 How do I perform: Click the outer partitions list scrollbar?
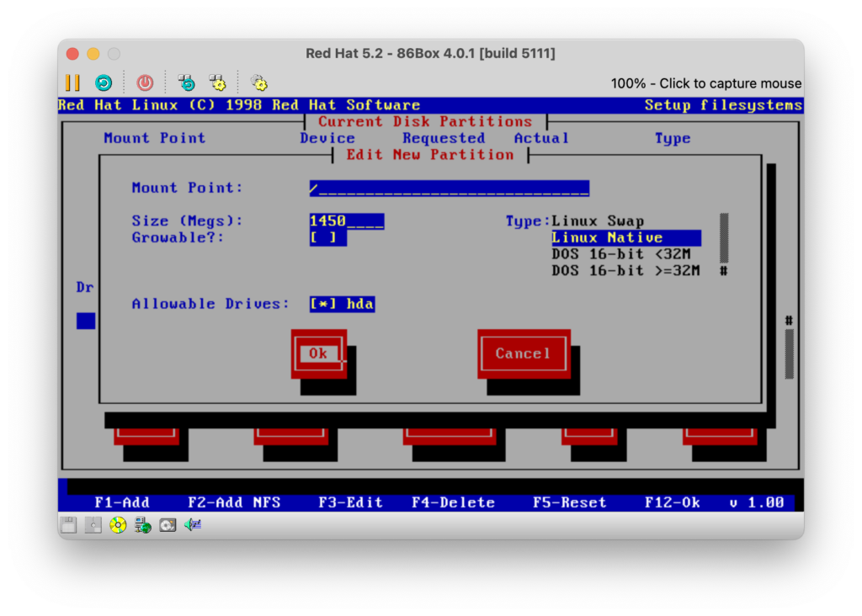tap(790, 348)
